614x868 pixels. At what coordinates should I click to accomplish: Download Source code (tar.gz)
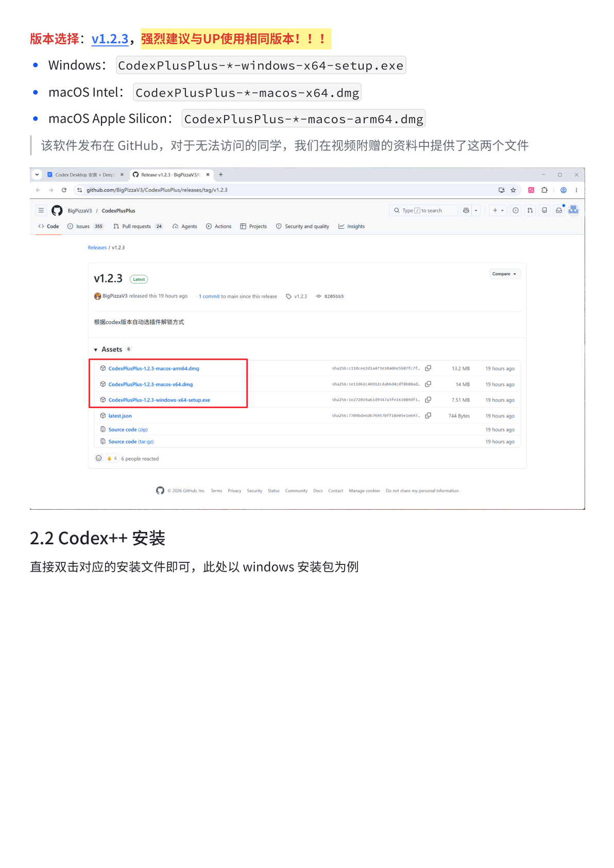(x=131, y=442)
